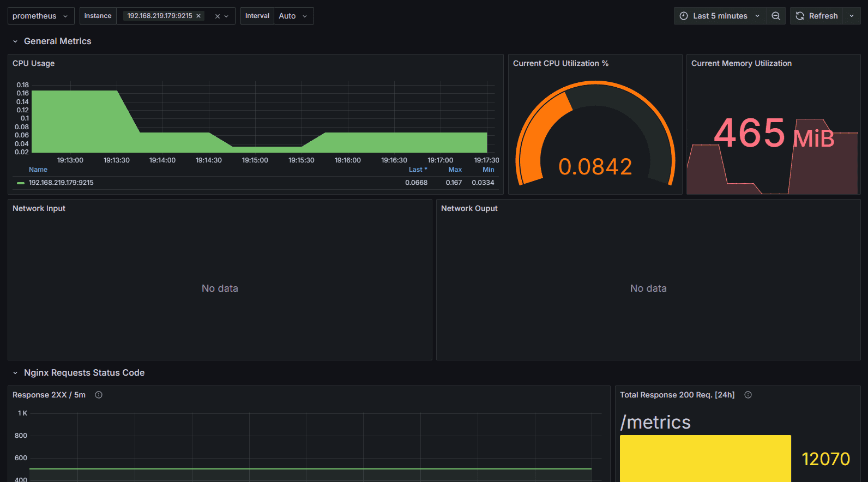Click the Total Response 200 Req. [24h] title

click(677, 395)
